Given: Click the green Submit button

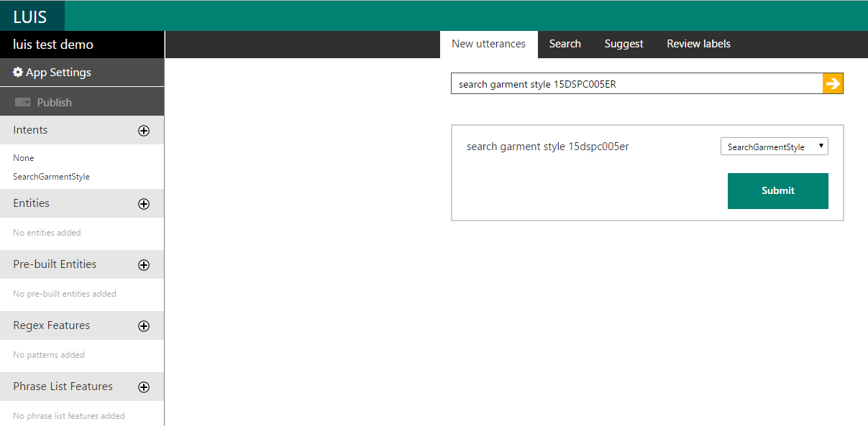Looking at the screenshot, I should point(778,191).
